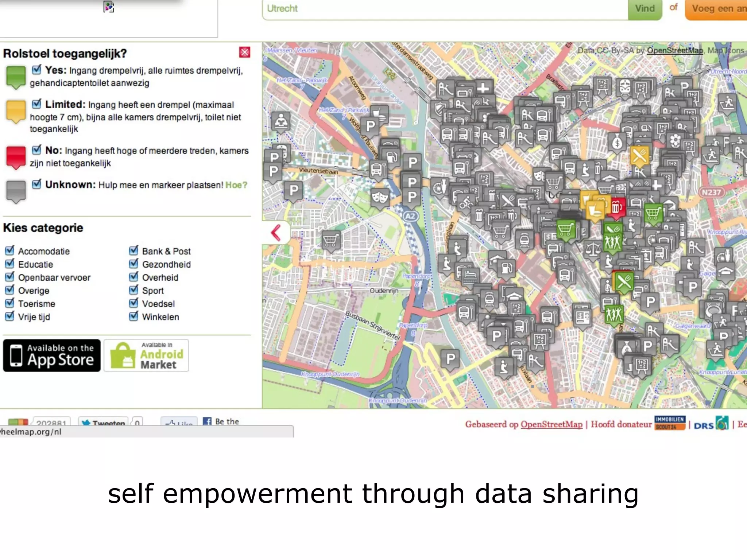Click the scales of justice map marker
This screenshot has height=560, width=747.
pyautogui.click(x=592, y=250)
